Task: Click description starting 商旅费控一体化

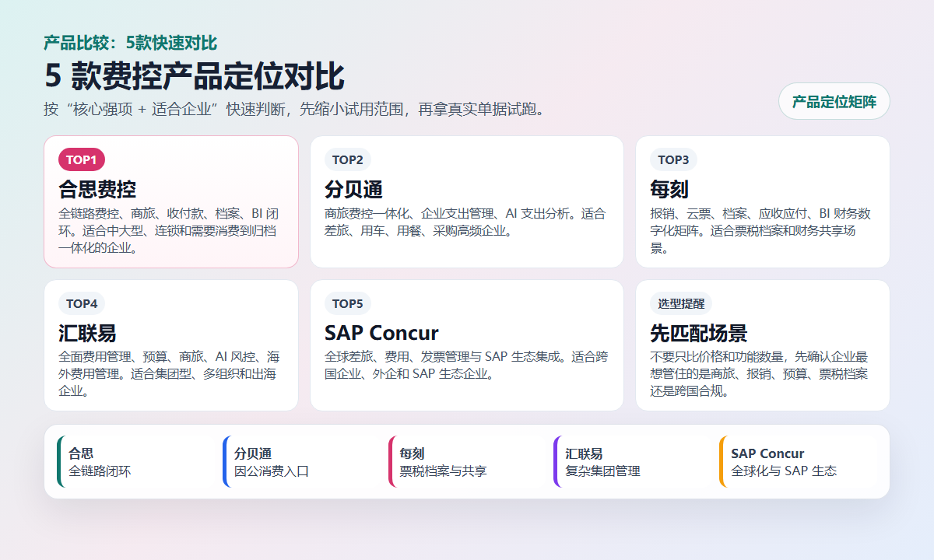Action: point(465,222)
